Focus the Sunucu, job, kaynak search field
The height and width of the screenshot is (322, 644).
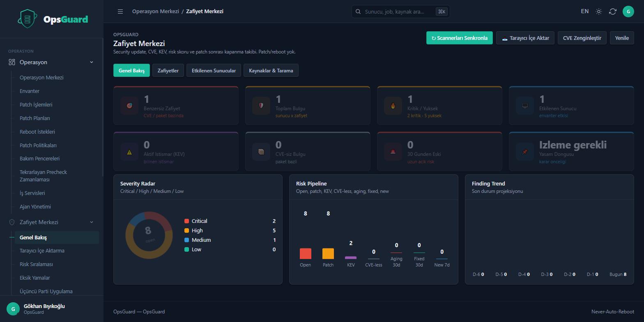(x=400, y=12)
